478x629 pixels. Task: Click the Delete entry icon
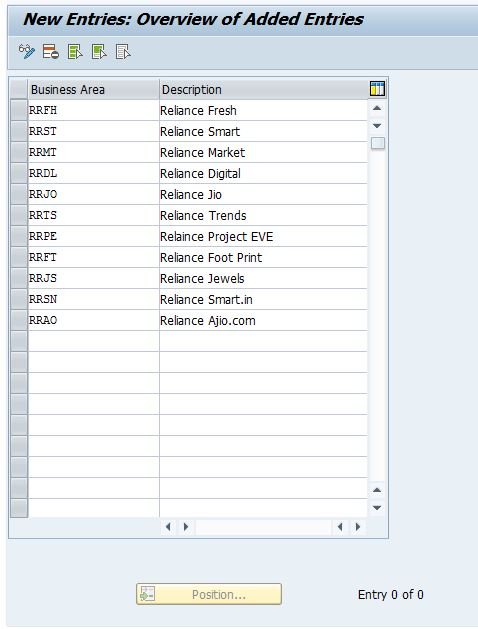tap(51, 52)
